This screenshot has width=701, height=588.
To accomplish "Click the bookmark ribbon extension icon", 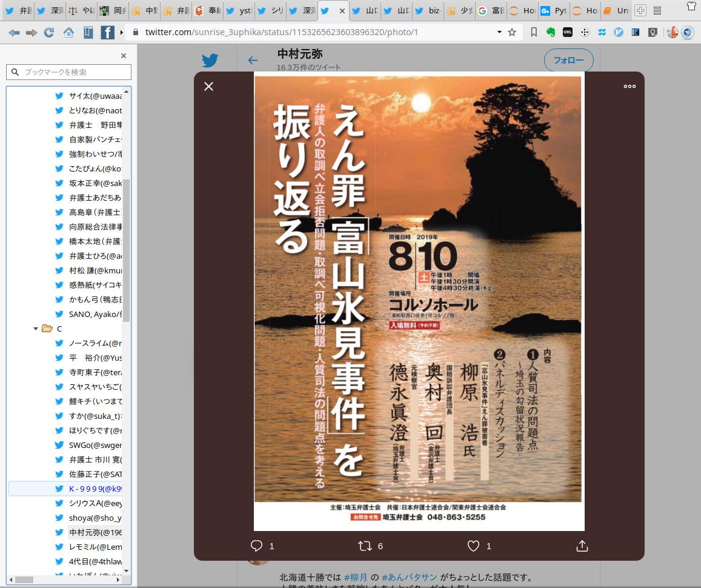I will pyautogui.click(x=534, y=32).
